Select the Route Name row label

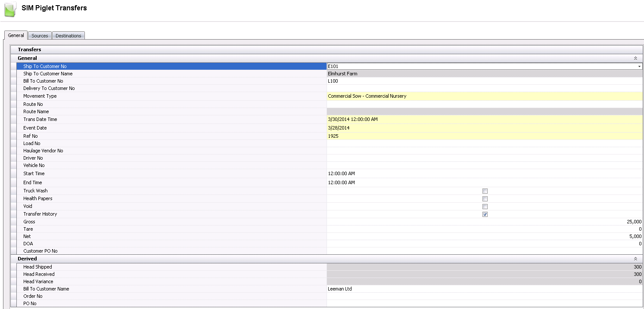[36, 111]
